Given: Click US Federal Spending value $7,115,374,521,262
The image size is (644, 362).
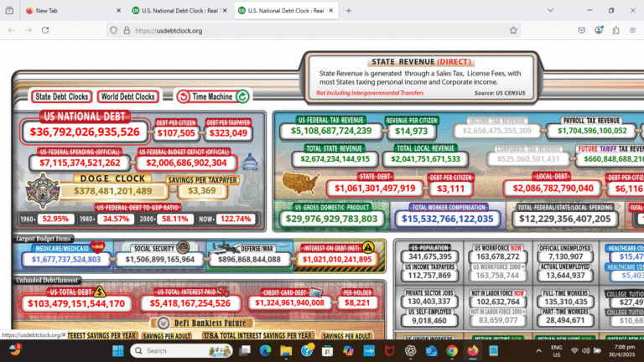Looking at the screenshot, I should coord(80,163).
